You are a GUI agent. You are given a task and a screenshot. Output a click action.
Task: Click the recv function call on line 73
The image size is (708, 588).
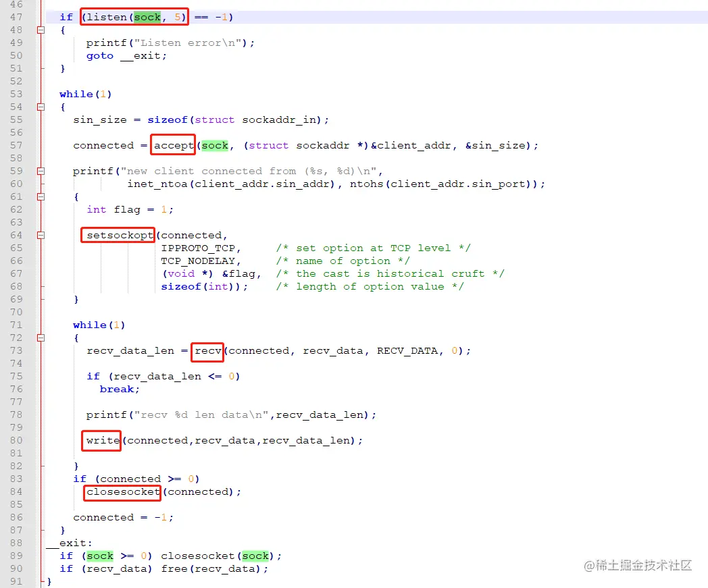click(x=208, y=350)
